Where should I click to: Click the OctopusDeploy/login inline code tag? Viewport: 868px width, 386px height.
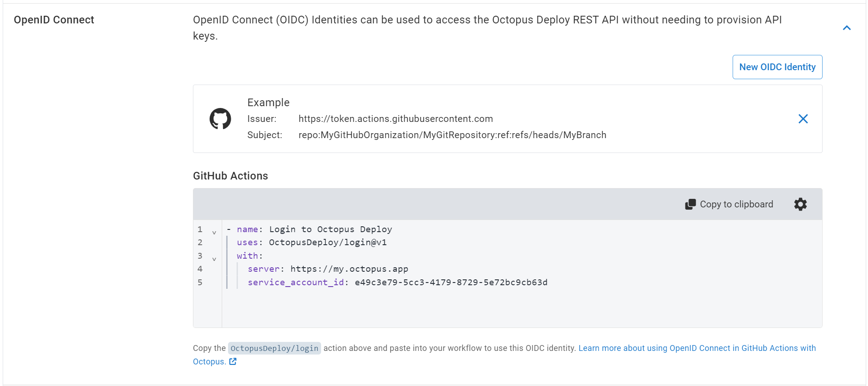(274, 348)
